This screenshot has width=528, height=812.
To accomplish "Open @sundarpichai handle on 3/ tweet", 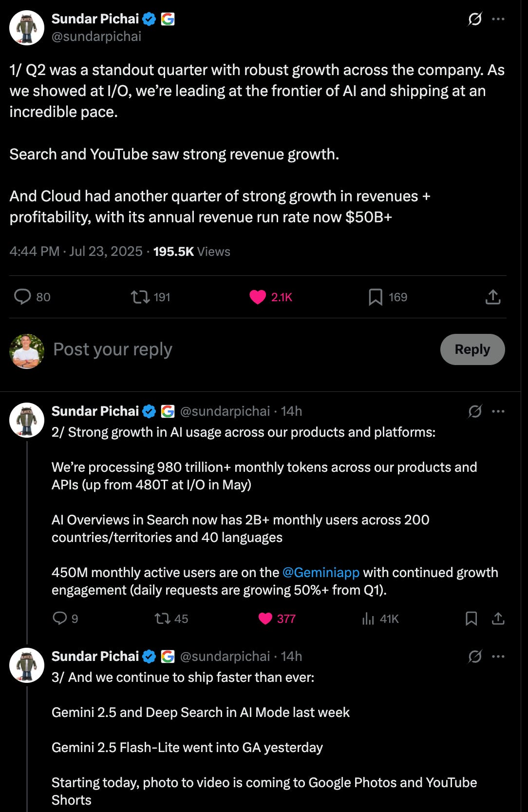I will pos(225,657).
